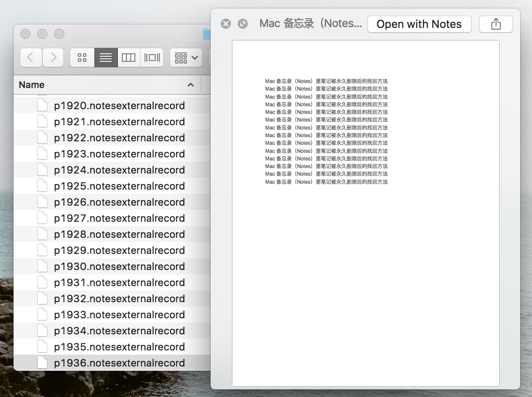Click file icon of p1932.notesexternalrecord
Viewport: 532px width, 397px height.
[42, 298]
